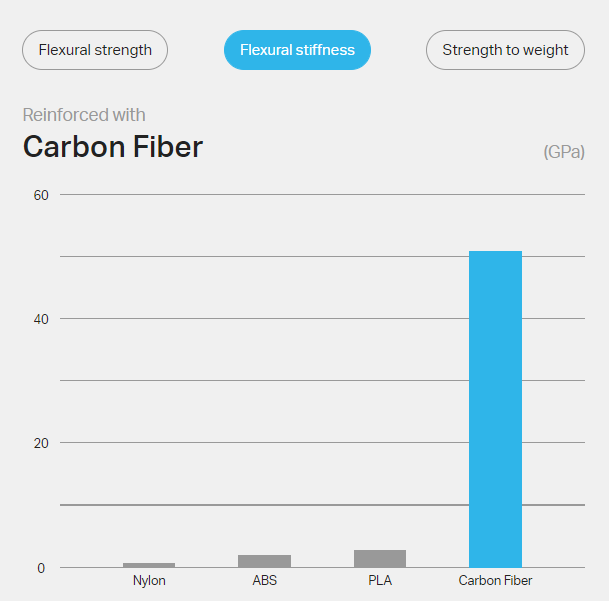Click the PLA axis label
Screen dimensions: 609x601
click(380, 580)
